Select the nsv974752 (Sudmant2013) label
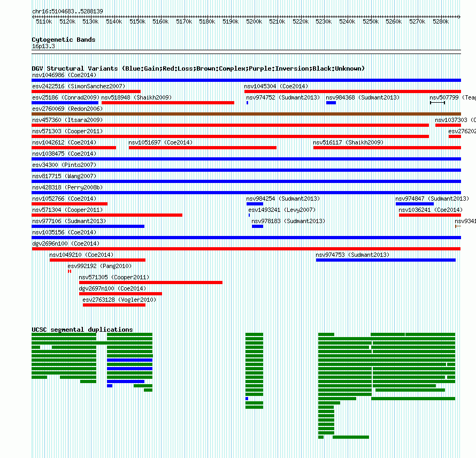 pyautogui.click(x=283, y=97)
